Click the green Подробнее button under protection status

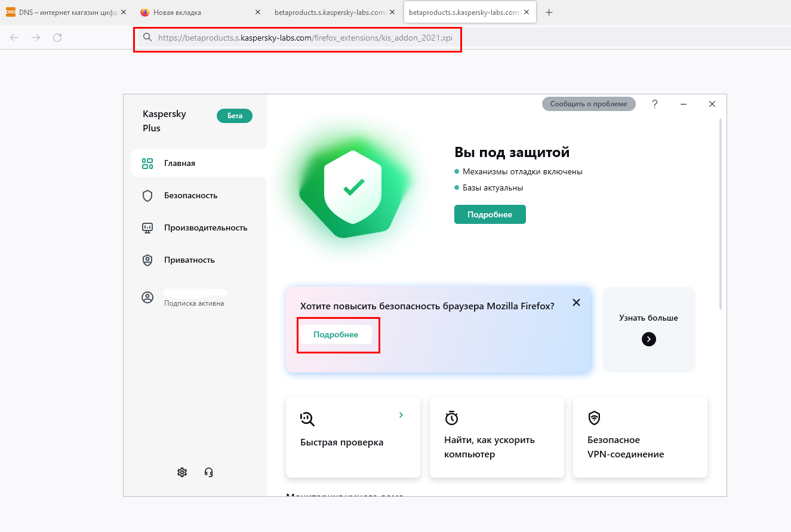[x=490, y=214]
